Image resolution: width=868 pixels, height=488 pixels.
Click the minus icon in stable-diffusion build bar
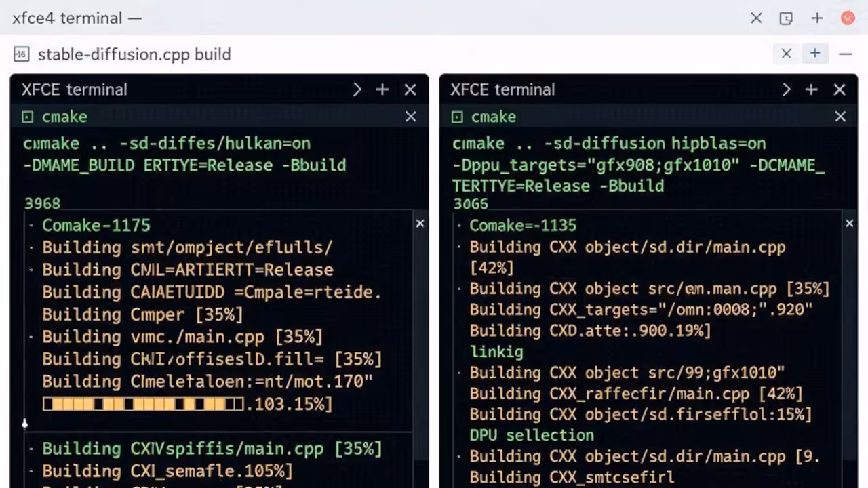tap(845, 54)
